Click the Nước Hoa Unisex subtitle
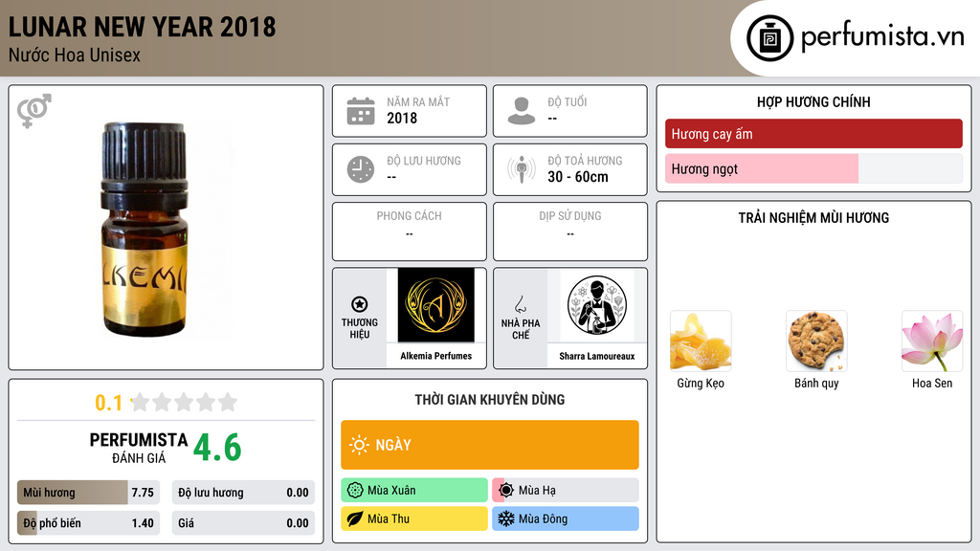Viewport: 980px width, 551px height. [x=75, y=55]
